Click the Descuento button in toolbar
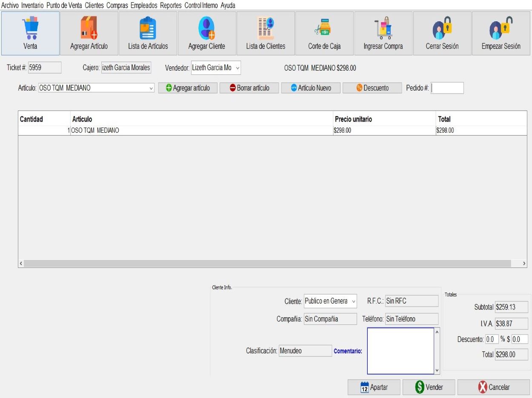The width and height of the screenshot is (532, 398). 372,88
